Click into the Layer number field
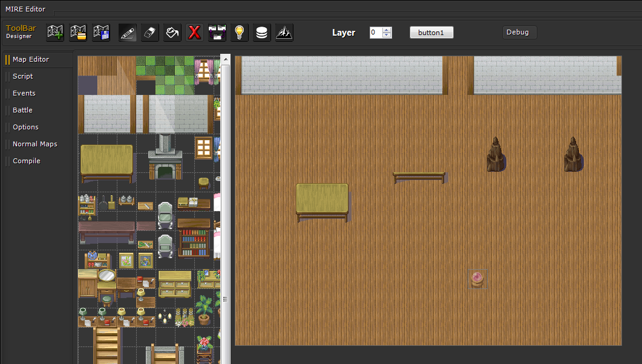The height and width of the screenshot is (364, 642). [376, 33]
